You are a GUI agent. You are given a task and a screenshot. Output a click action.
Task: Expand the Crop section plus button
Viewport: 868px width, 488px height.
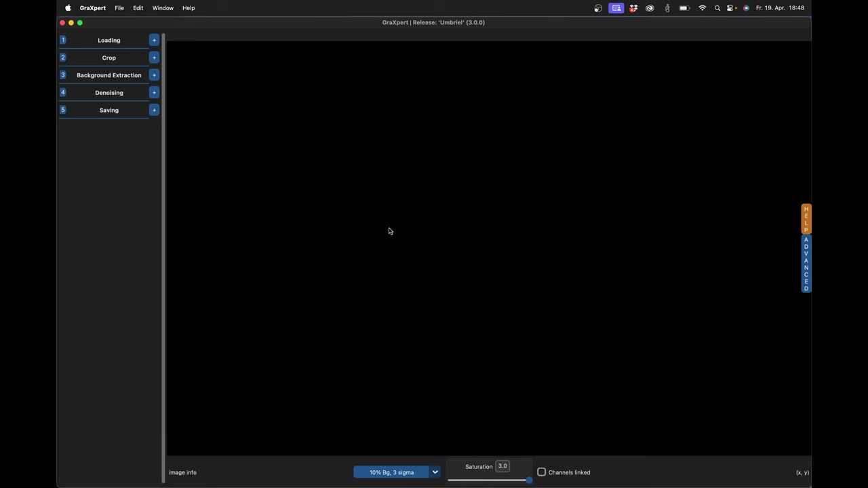click(x=154, y=58)
